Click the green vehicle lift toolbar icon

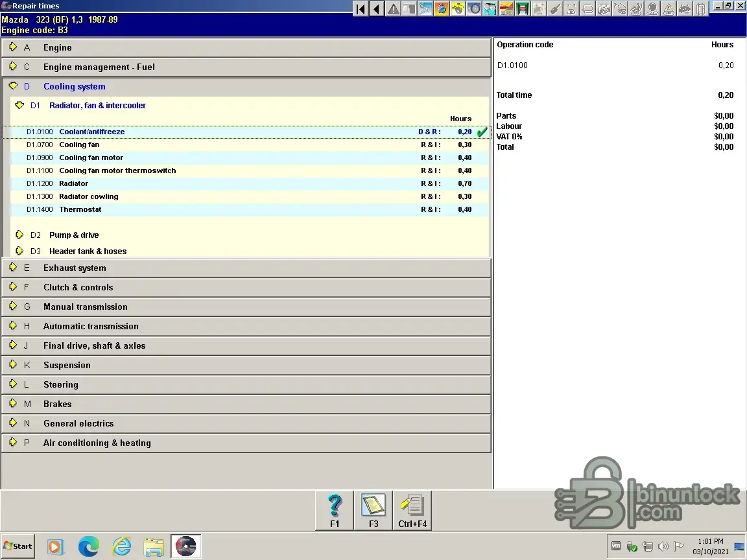[x=523, y=8]
